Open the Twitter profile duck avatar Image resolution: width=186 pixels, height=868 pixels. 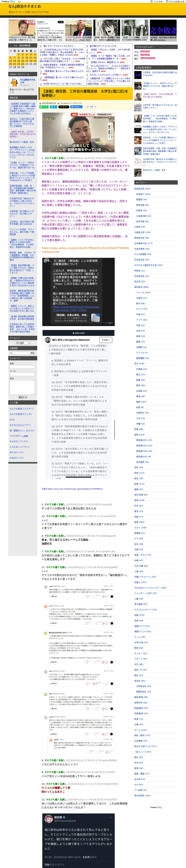[x=14, y=82]
